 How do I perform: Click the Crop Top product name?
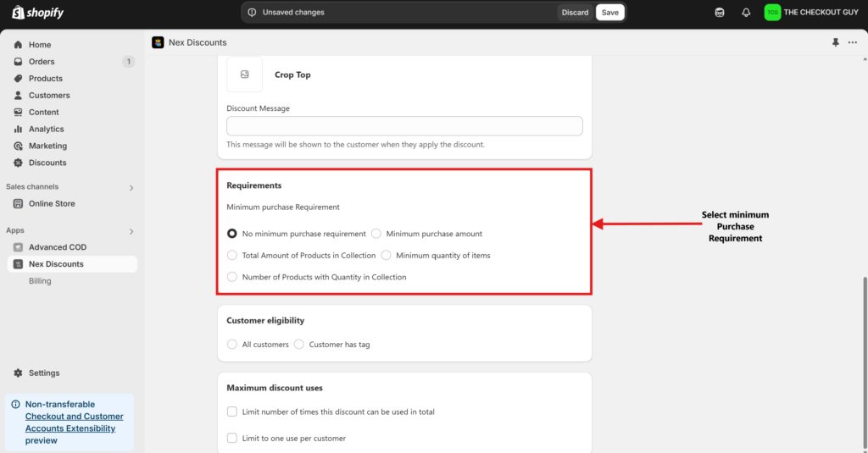pyautogui.click(x=292, y=75)
